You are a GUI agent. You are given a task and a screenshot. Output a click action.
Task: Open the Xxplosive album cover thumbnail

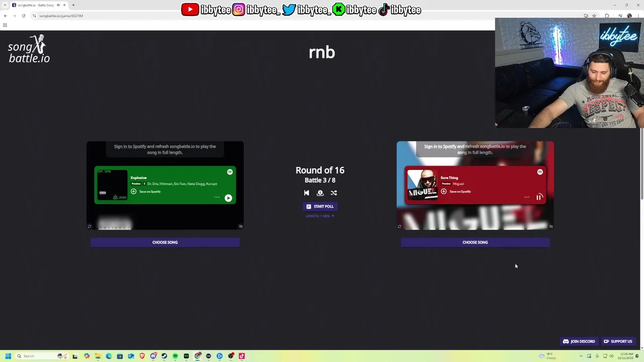[113, 185]
